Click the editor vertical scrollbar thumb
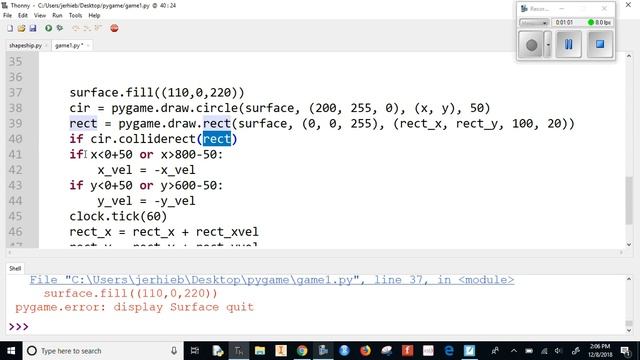Viewport: 640px width, 360px height. click(629, 201)
